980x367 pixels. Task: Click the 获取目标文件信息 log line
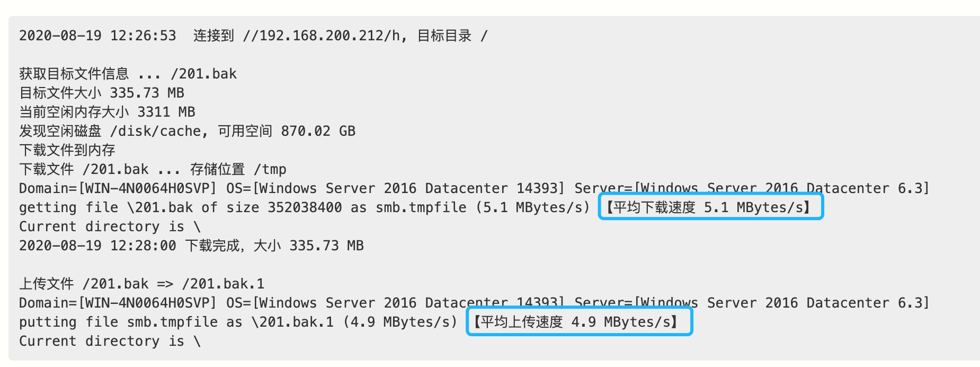click(128, 74)
